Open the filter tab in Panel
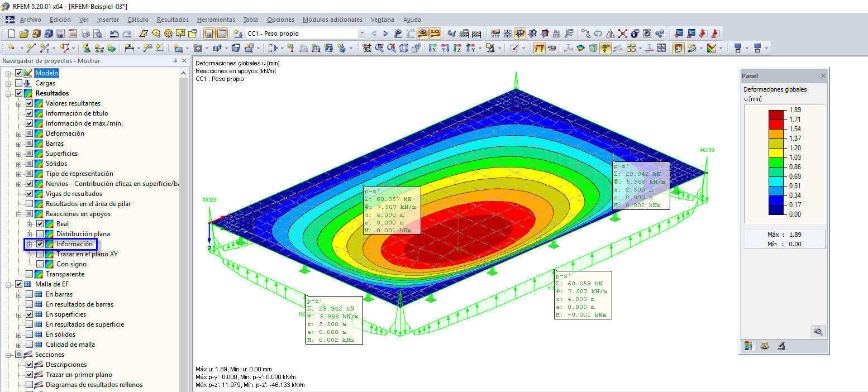This screenshot has width=868, height=392. [x=781, y=346]
